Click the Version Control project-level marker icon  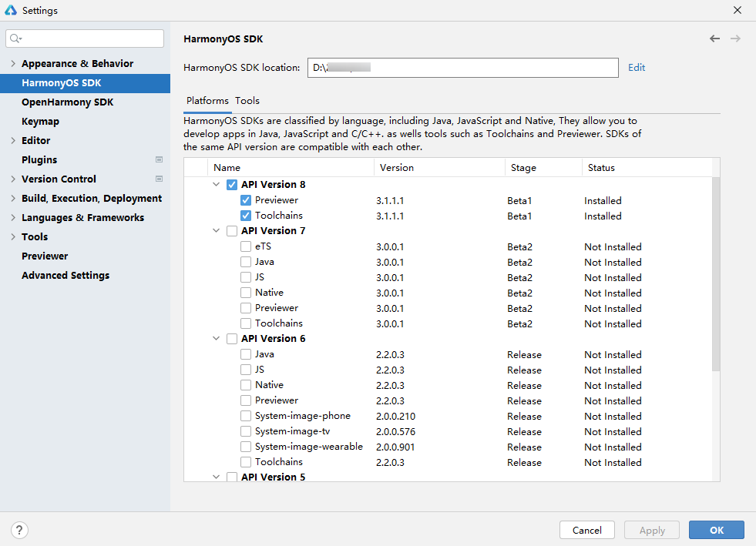click(159, 179)
